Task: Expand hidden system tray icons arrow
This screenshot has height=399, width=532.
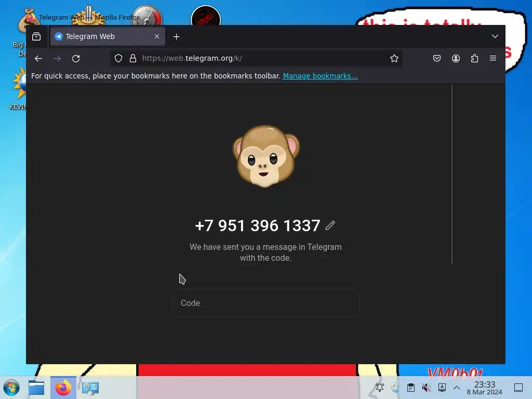Action: (457, 388)
